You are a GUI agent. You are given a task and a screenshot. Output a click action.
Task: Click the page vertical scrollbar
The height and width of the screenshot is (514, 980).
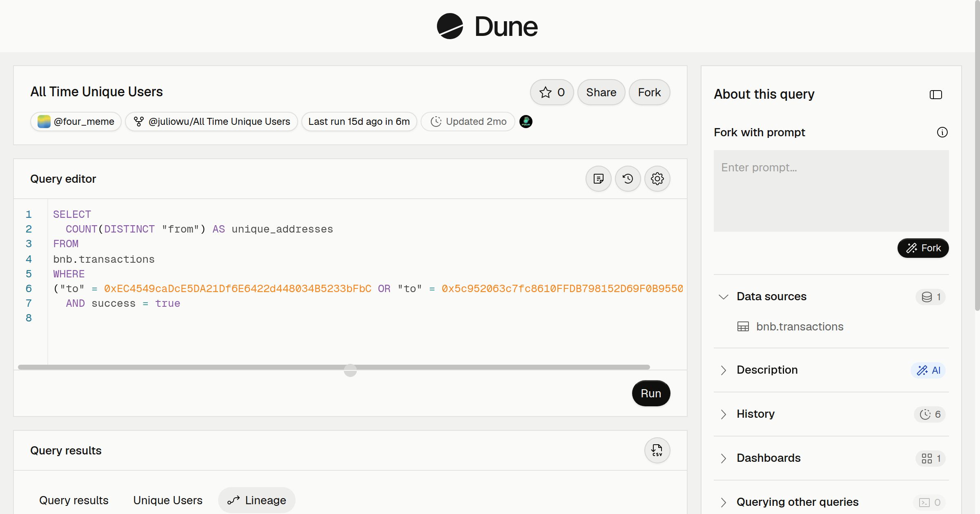click(977, 155)
